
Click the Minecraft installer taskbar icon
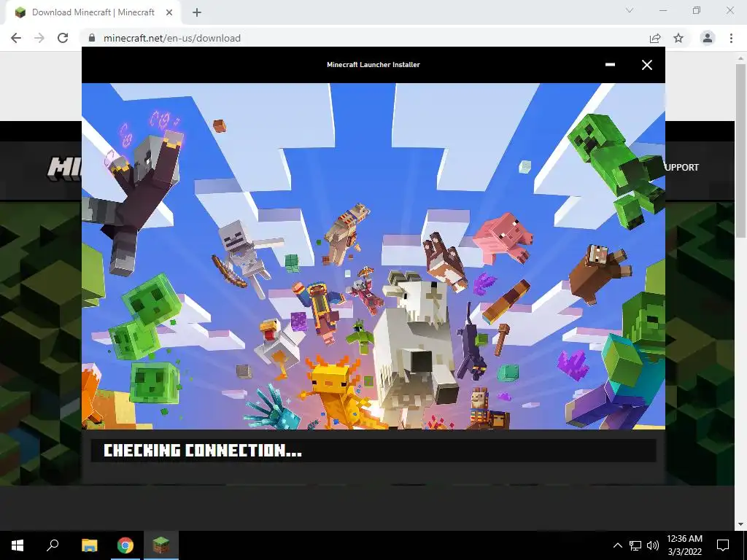[161, 545]
